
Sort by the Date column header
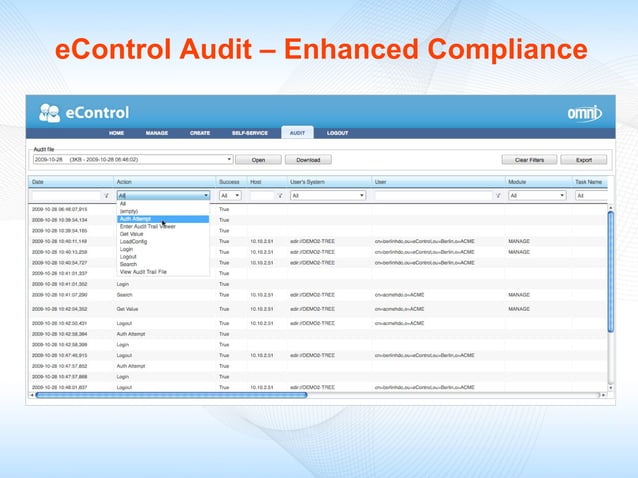coord(71,182)
